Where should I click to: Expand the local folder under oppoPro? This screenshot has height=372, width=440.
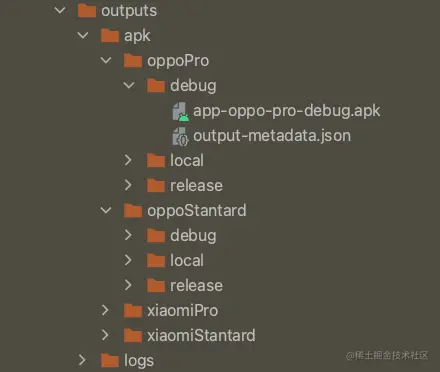[x=128, y=160]
